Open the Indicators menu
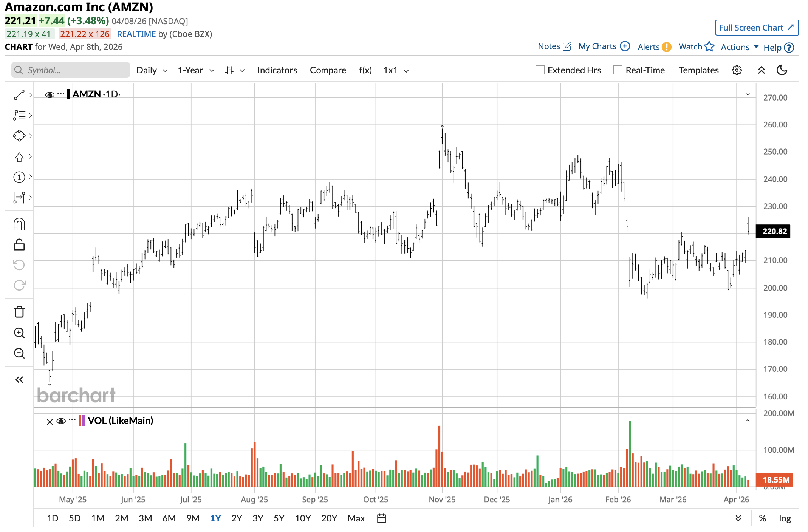The height and width of the screenshot is (532, 808). 277,70
